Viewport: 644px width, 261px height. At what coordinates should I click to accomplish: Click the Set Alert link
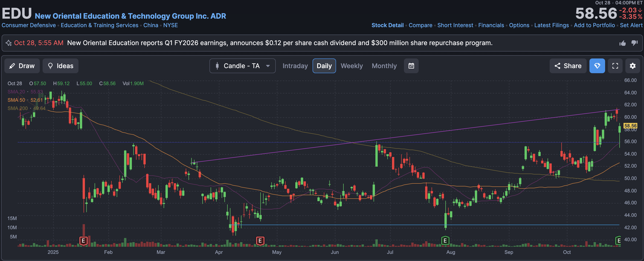point(631,25)
